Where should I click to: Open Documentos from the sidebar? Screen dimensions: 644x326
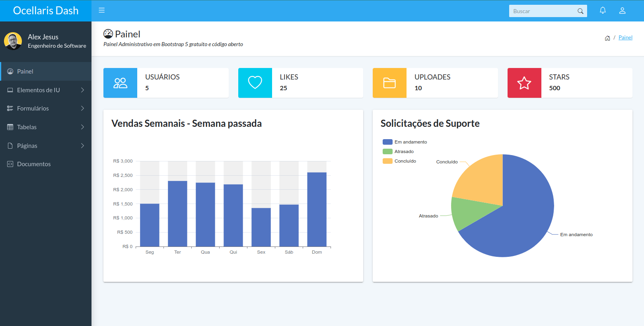[34, 164]
